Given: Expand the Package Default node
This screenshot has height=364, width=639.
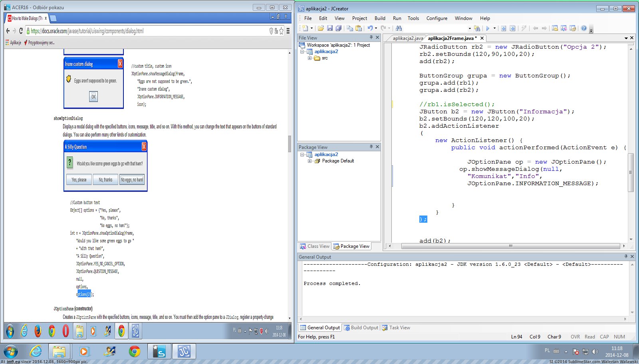Looking at the screenshot, I should (x=310, y=161).
